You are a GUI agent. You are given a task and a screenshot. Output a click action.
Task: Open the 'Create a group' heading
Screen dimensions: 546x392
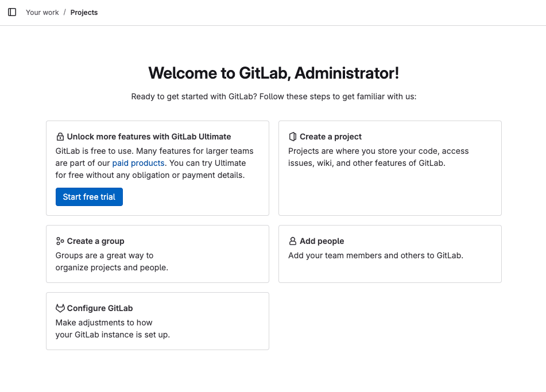[x=95, y=241]
